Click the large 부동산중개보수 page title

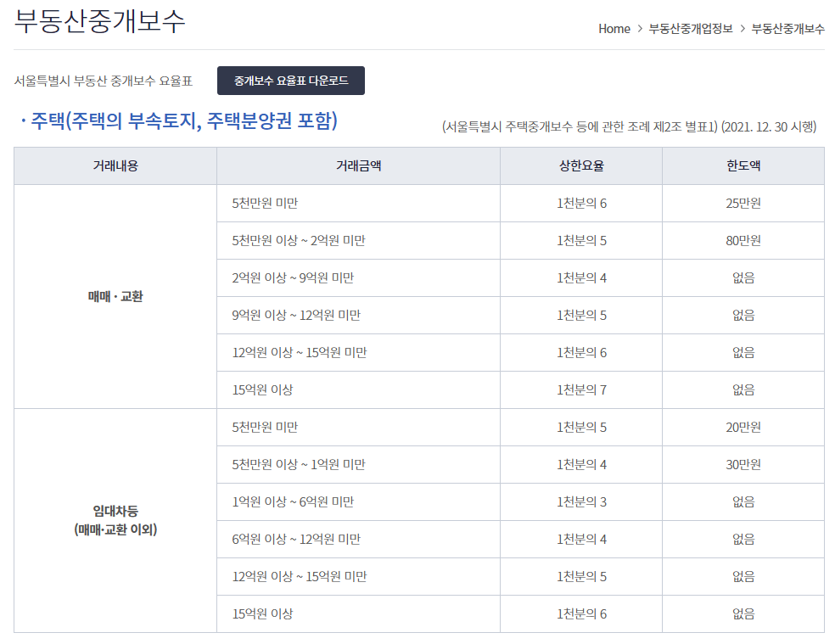point(99,20)
